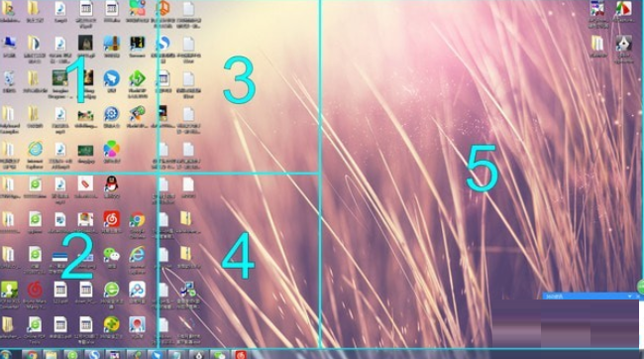Image resolution: width=644 pixels, height=359 pixels.
Task: Select the green contact-silhouette converter icon
Action: 9,290
